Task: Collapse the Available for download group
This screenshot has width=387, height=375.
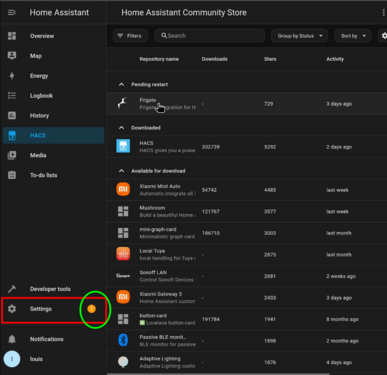Action: (x=121, y=171)
